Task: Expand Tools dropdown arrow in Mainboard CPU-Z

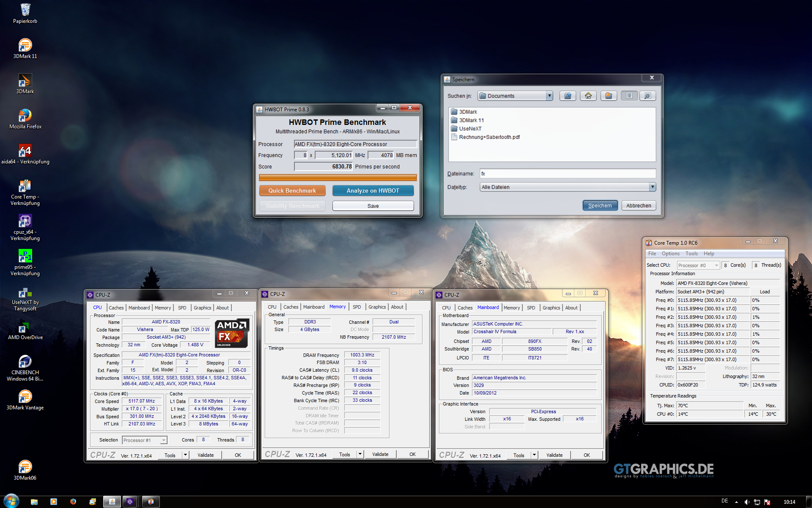Action: (534, 455)
